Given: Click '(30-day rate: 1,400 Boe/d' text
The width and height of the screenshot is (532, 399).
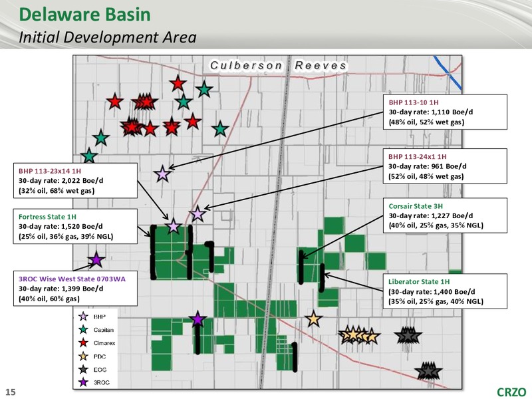Looking at the screenshot, I should [x=432, y=292].
